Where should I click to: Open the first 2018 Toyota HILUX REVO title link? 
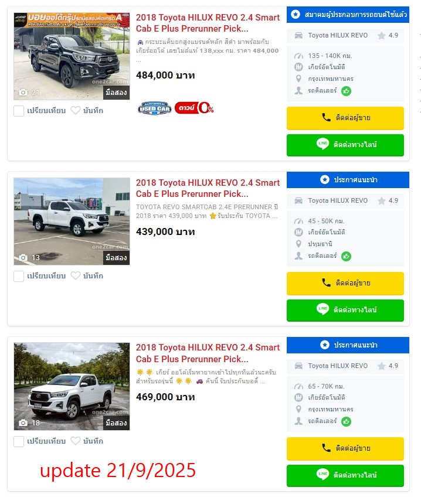(x=208, y=23)
